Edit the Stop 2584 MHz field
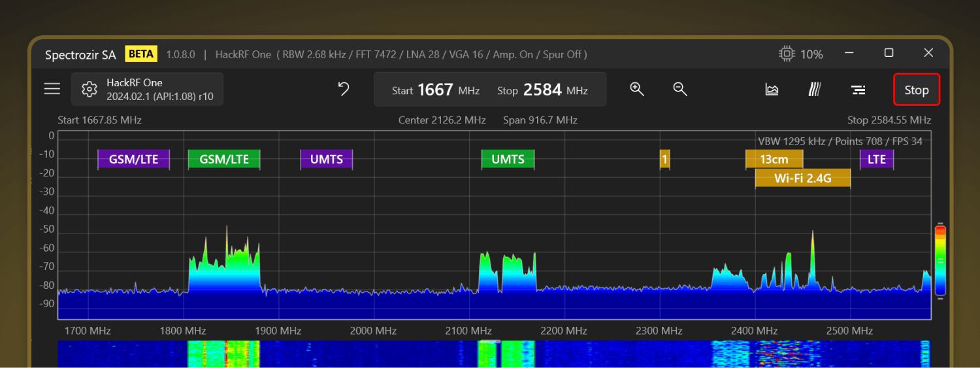Screen dimensions: 980x368 [x=542, y=90]
